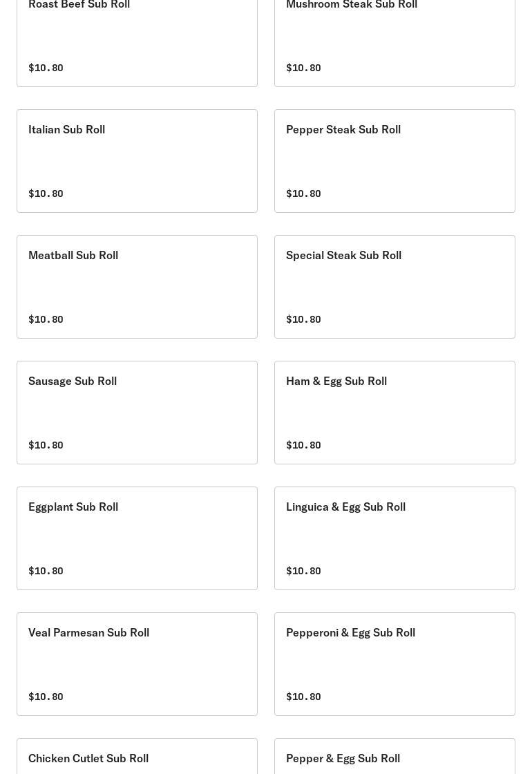Open the Veal Parmesan Sub Roll item
Screen dimensions: 532x774
click(137, 664)
